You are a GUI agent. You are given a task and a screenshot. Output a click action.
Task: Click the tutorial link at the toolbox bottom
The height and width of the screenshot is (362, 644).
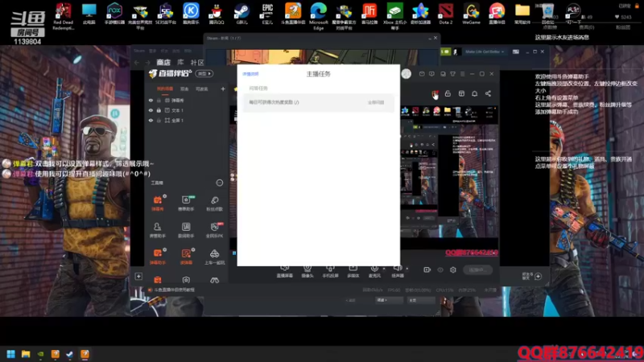[175, 290]
